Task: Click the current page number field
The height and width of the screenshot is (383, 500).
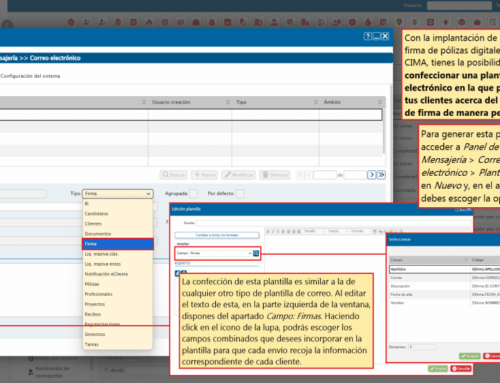Action: (x=325, y=175)
